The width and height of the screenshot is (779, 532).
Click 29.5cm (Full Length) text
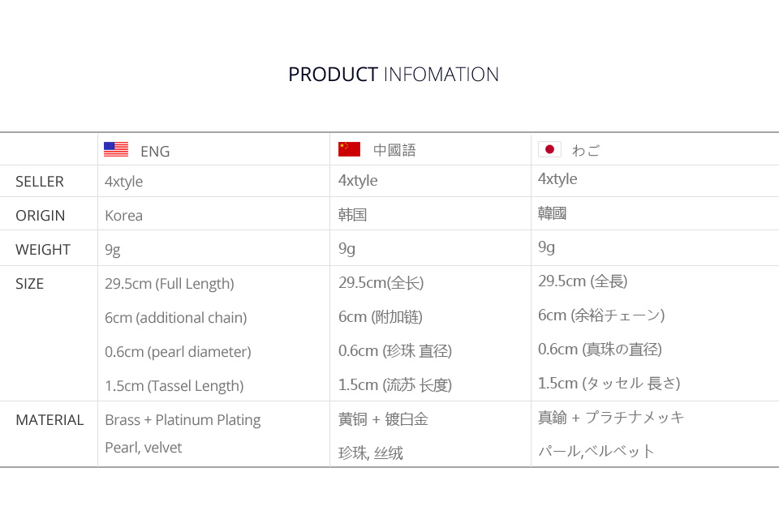pos(169,284)
